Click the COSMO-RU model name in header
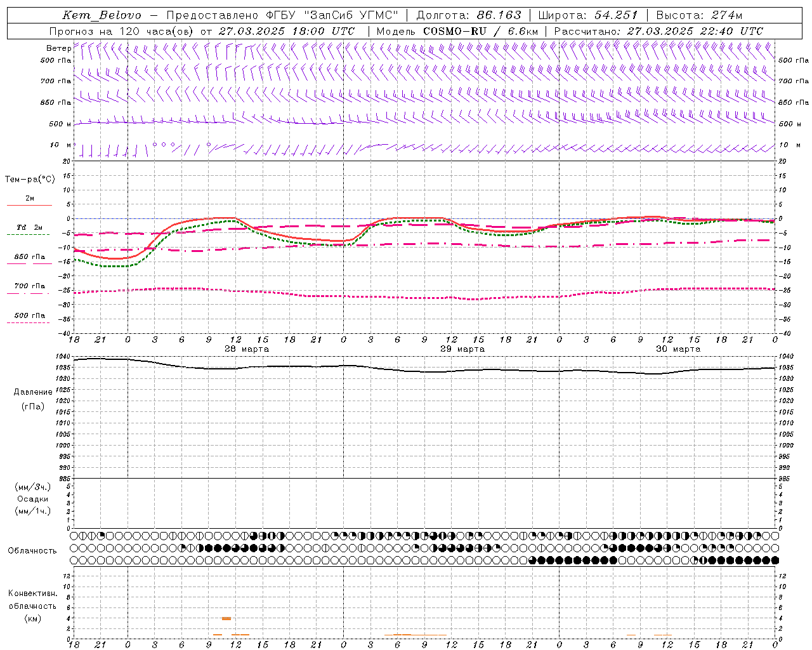 (455, 31)
